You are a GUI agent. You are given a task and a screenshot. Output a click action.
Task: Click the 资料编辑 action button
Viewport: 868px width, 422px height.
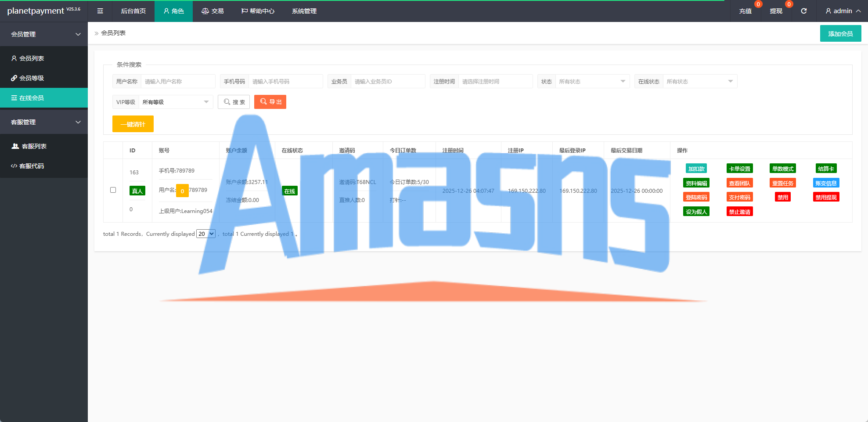coord(696,183)
